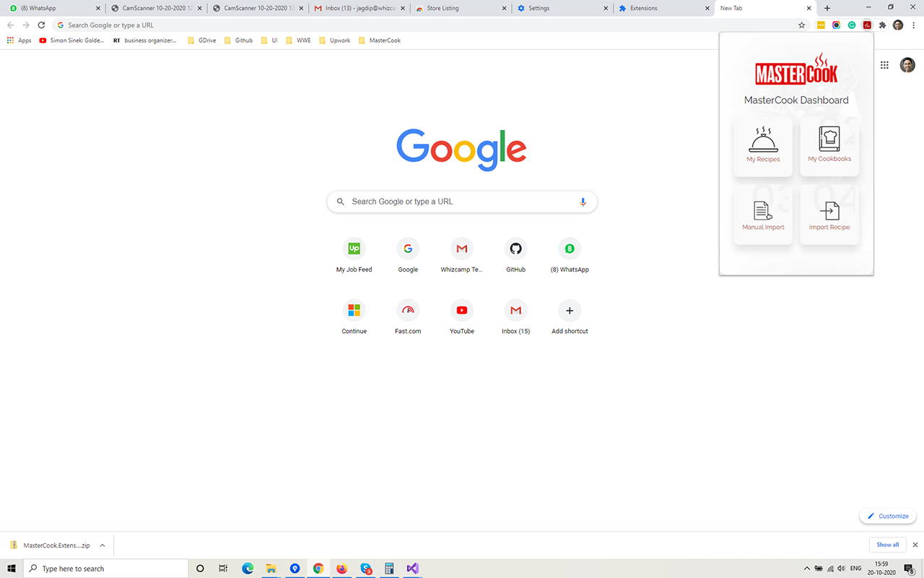The image size is (924, 578).
Task: Select Manual Import in the MasterCook dashboard
Action: [x=763, y=215]
